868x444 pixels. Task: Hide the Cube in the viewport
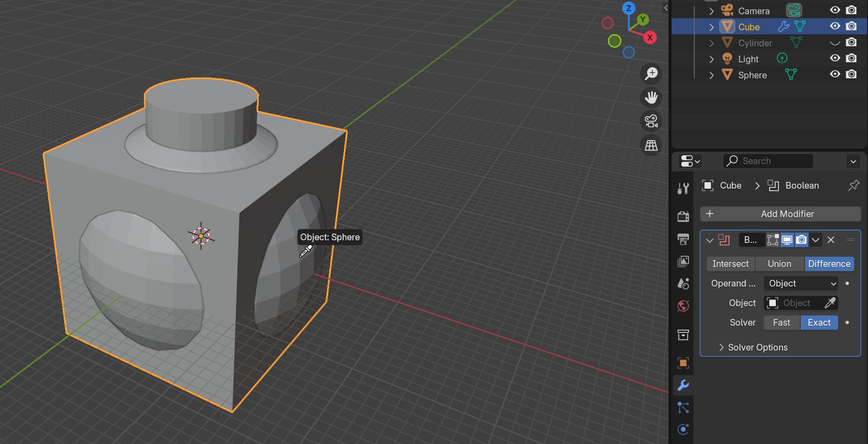coord(835,26)
